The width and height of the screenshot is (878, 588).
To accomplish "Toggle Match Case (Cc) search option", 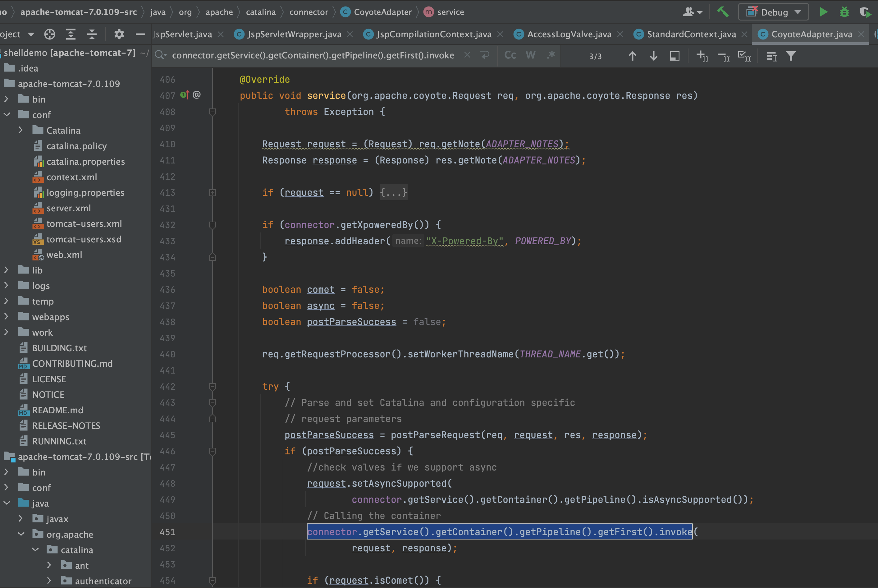I will (510, 55).
